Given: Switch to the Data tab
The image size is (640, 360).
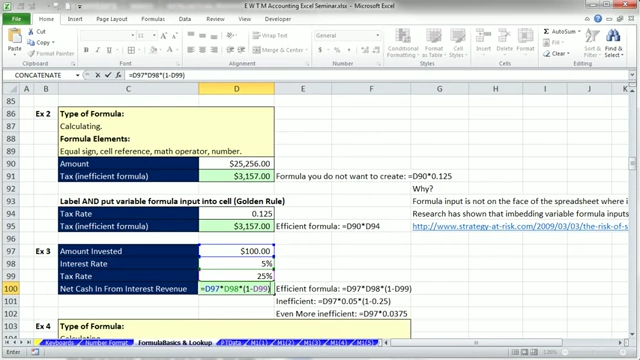Looking at the screenshot, I should (184, 19).
